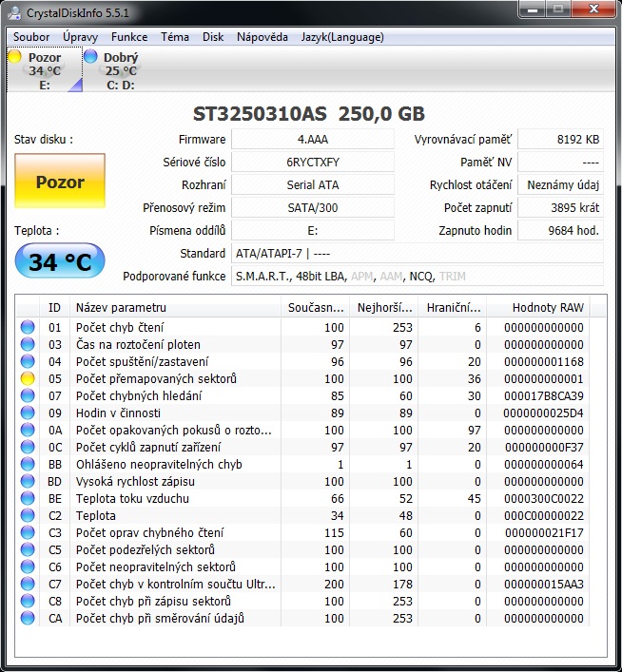Open the Nápověda menu
622x672 pixels.
pos(262,37)
